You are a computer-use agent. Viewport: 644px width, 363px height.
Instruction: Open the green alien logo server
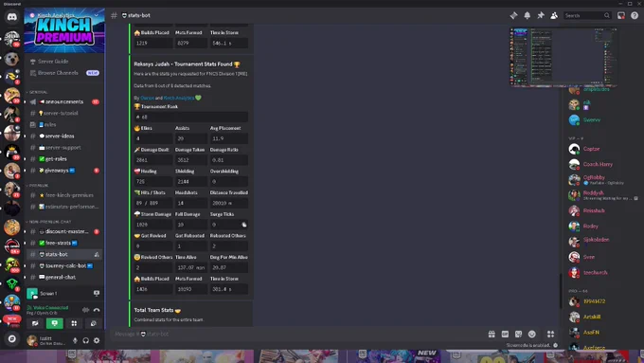(x=12, y=283)
